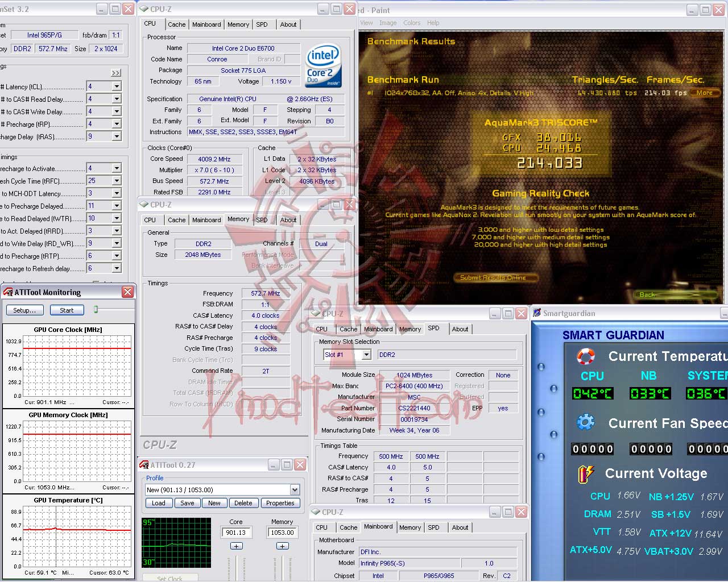
Task: Click the Core clock value field
Action: 236,533
